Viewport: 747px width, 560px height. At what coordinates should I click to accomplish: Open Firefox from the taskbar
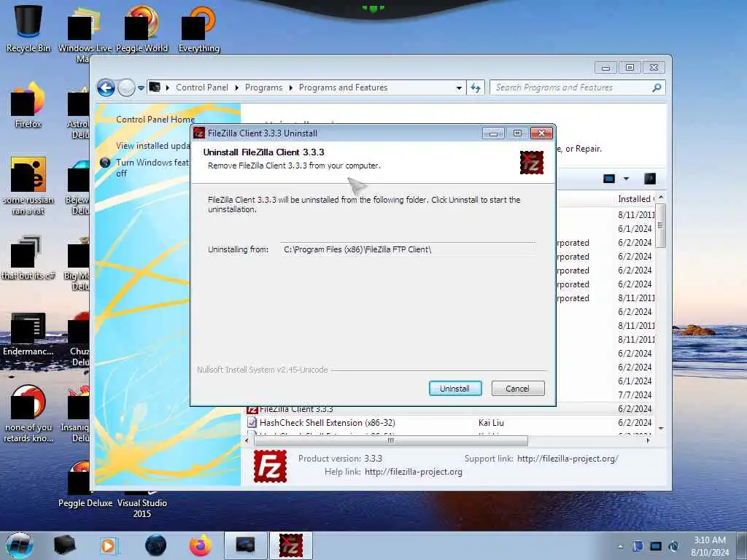point(200,545)
